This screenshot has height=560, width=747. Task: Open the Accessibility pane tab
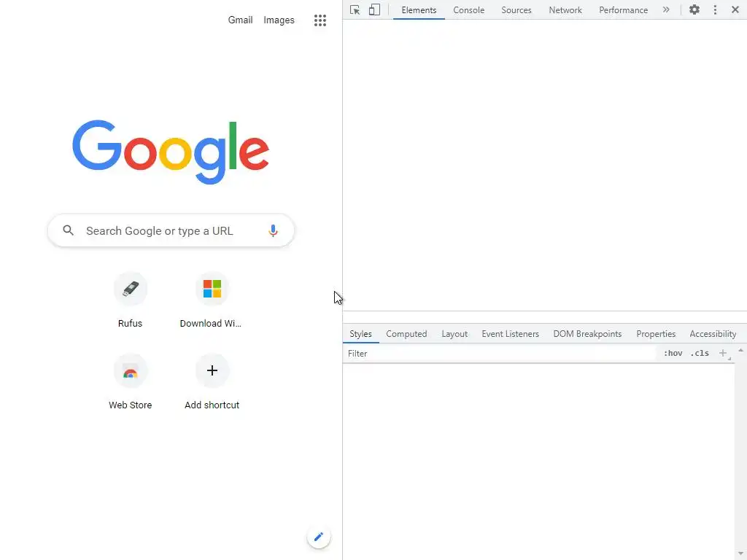point(713,334)
